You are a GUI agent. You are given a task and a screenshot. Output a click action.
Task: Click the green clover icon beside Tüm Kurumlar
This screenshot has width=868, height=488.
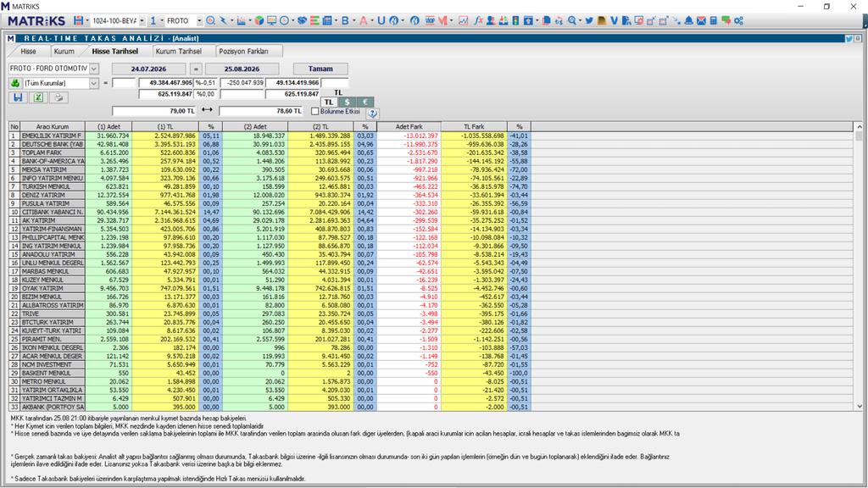[x=15, y=83]
